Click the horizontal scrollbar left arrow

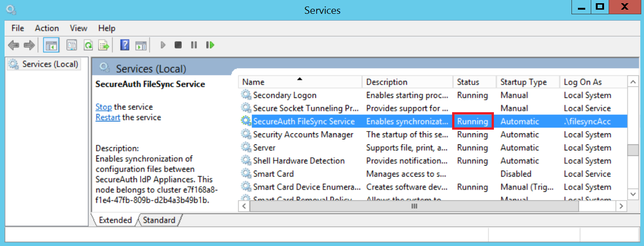pos(244,206)
